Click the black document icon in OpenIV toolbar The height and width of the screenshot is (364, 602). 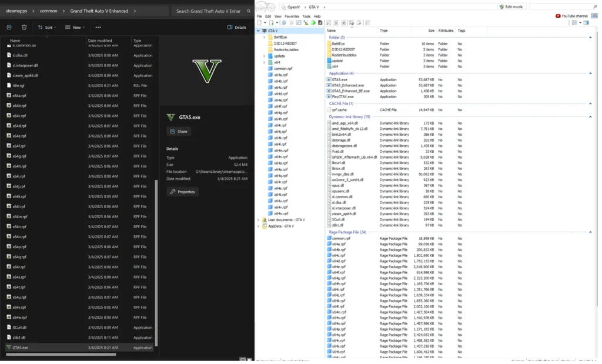tap(320, 23)
